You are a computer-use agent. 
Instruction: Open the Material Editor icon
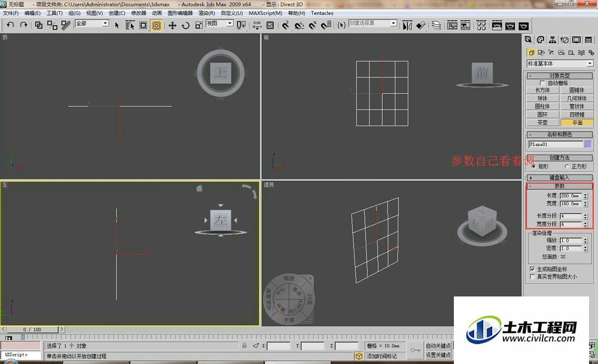click(x=481, y=26)
